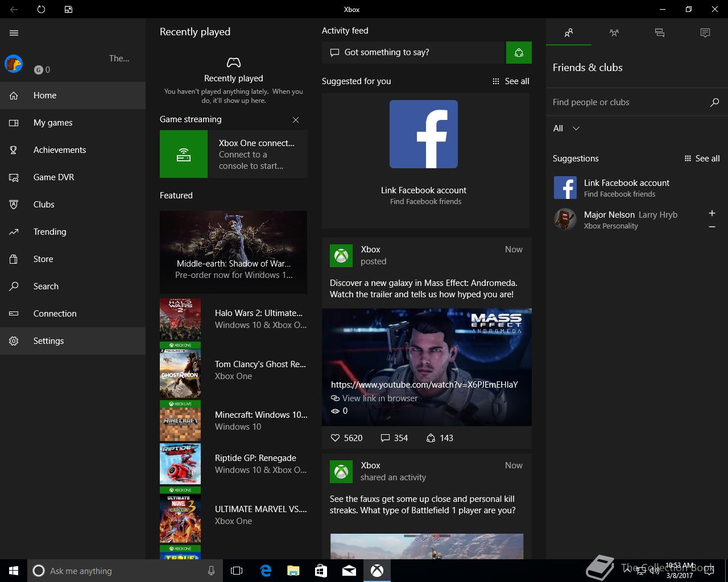Click the gamerscore G 0 indicator

42,70
